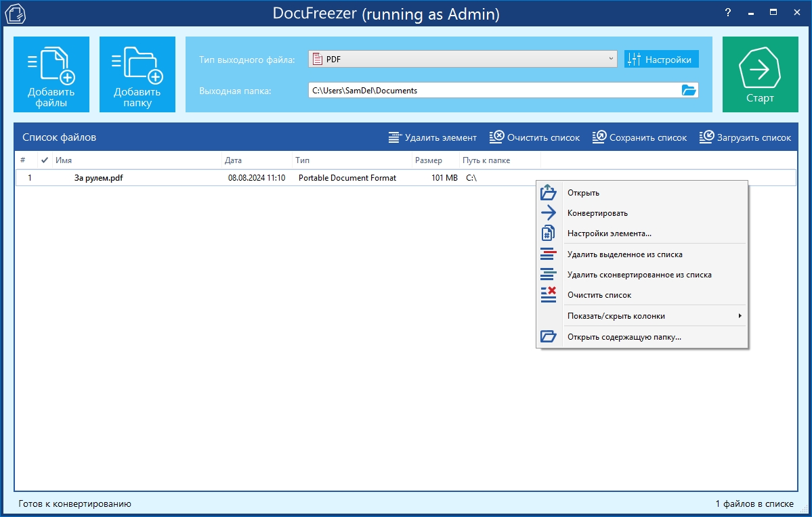Open Настройки элемента... from context menu
Image resolution: width=812 pixels, height=517 pixels.
click(609, 233)
